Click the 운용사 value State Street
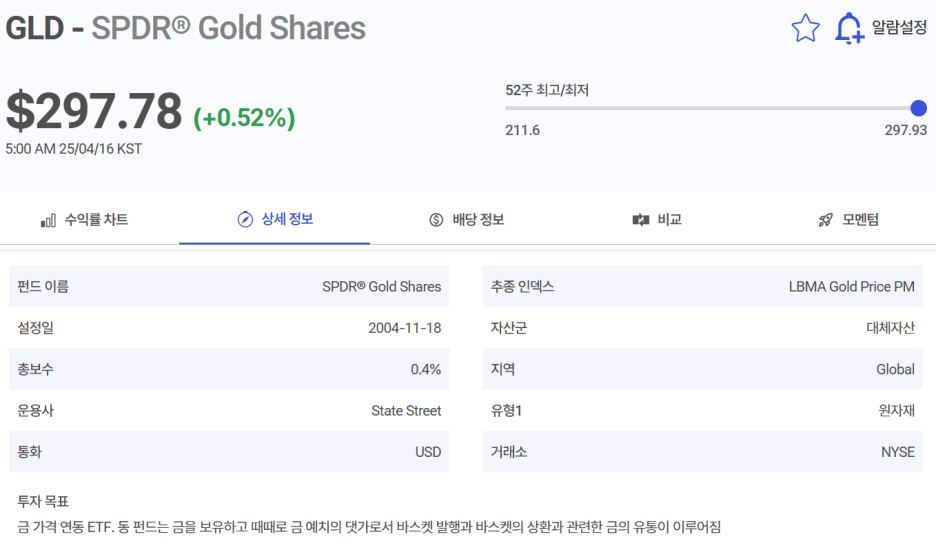This screenshot has width=936, height=550. [x=406, y=411]
